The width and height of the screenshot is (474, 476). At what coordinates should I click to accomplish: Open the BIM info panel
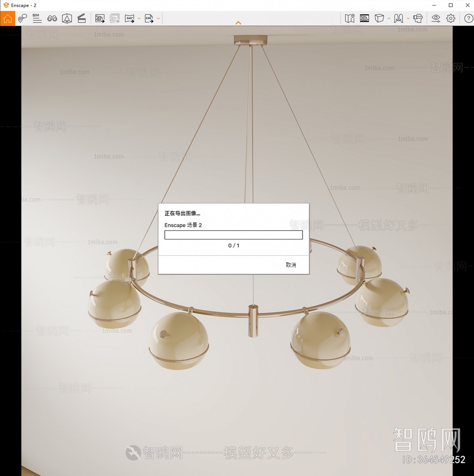[x=37, y=18]
